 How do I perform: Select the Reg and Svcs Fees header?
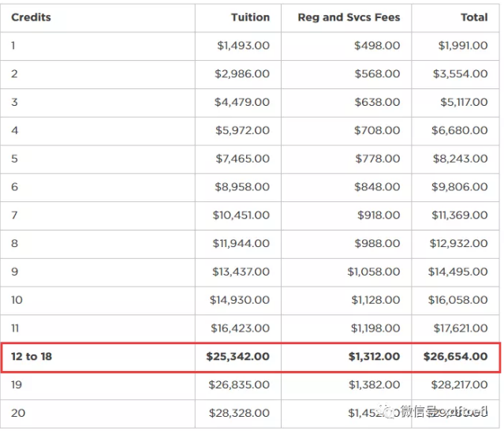coord(349,17)
